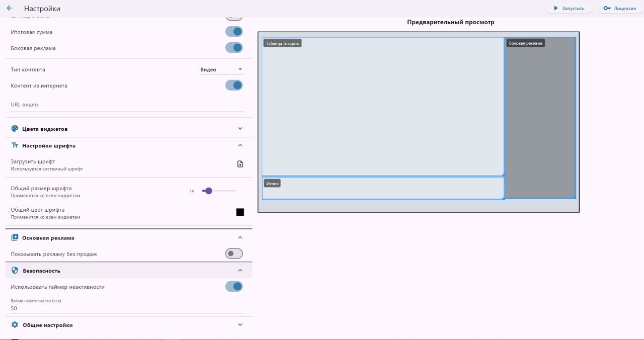Click the upload font file icon

coord(240,164)
